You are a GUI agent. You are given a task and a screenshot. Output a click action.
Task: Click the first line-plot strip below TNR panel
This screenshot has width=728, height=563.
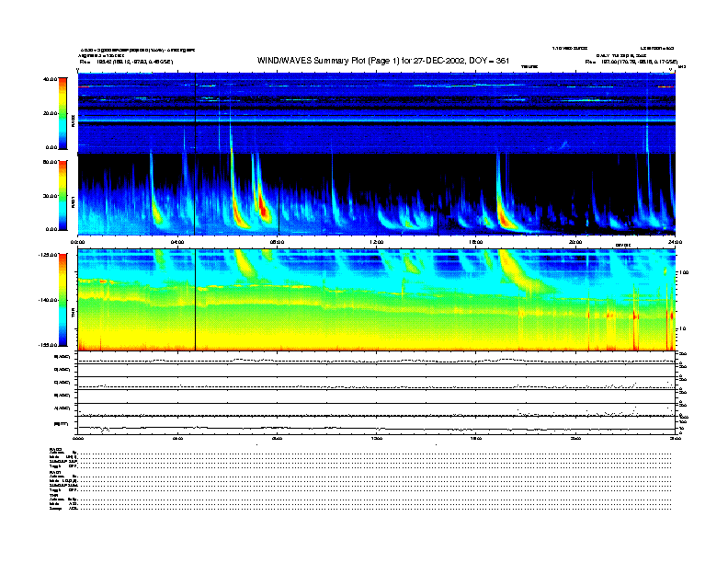pyautogui.click(x=377, y=358)
